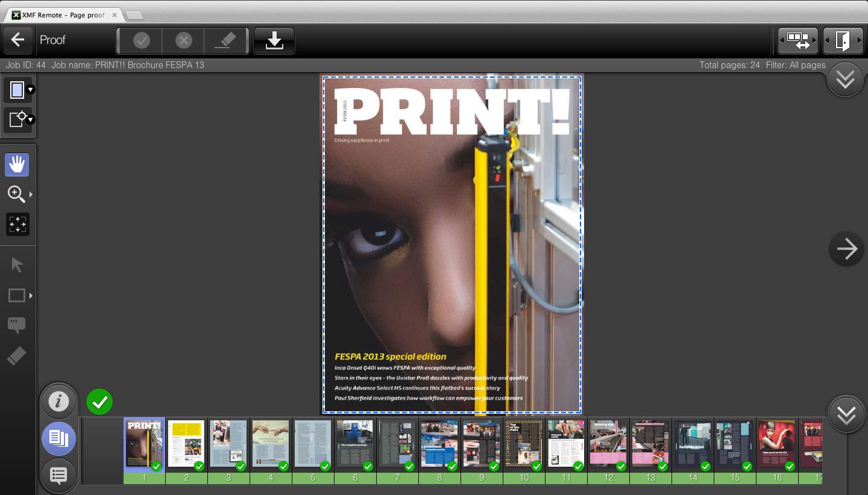Close the XMF Remote browser tab

click(114, 15)
